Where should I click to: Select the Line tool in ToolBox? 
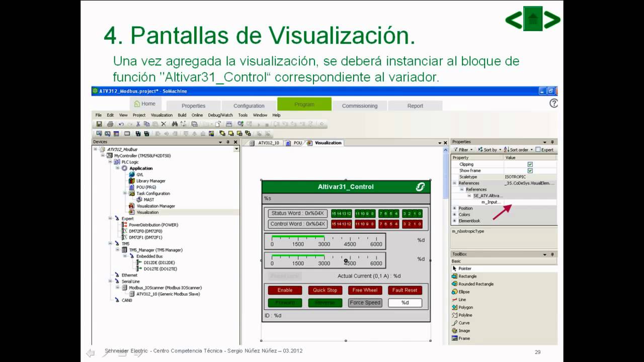pyautogui.click(x=459, y=300)
